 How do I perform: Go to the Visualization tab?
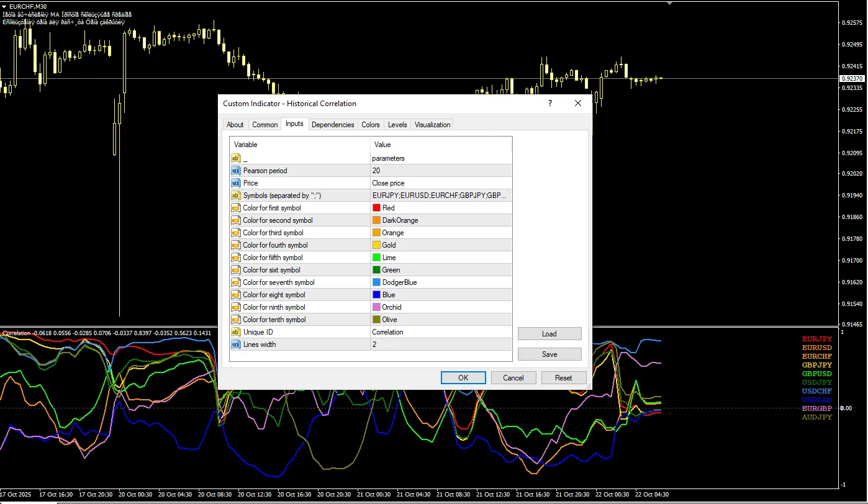pyautogui.click(x=432, y=125)
